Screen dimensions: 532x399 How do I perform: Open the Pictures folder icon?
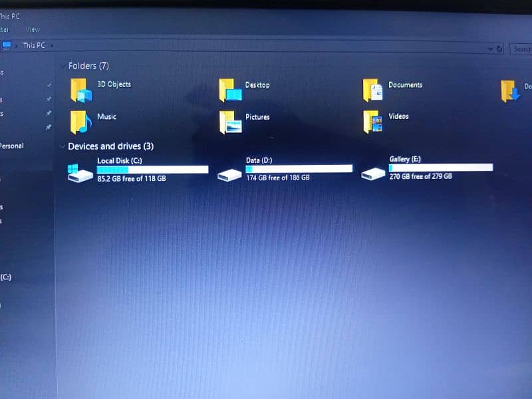click(x=230, y=122)
